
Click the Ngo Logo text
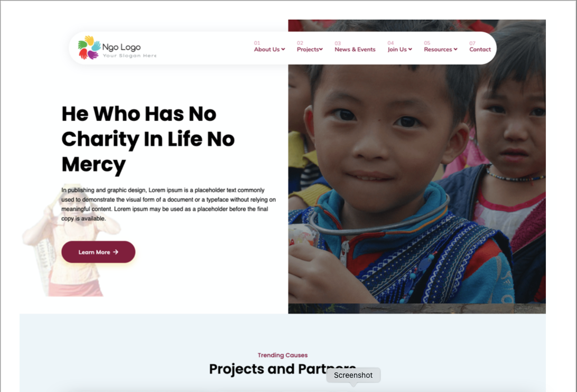click(122, 47)
